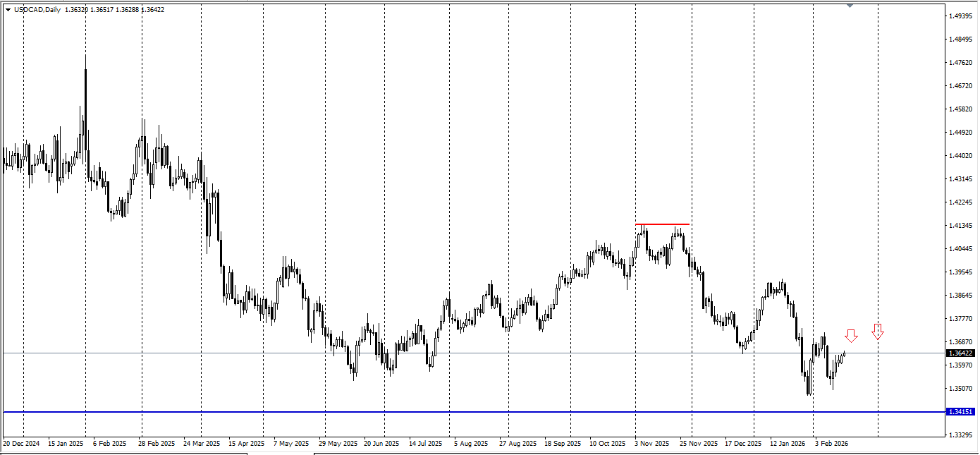Viewport: 980px width, 455px height.
Task: Select the red arrow sitting on the dashed line
Action: tap(878, 331)
